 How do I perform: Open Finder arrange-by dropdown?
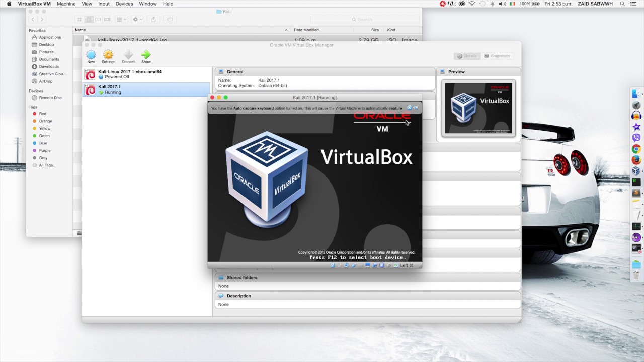click(x=121, y=19)
